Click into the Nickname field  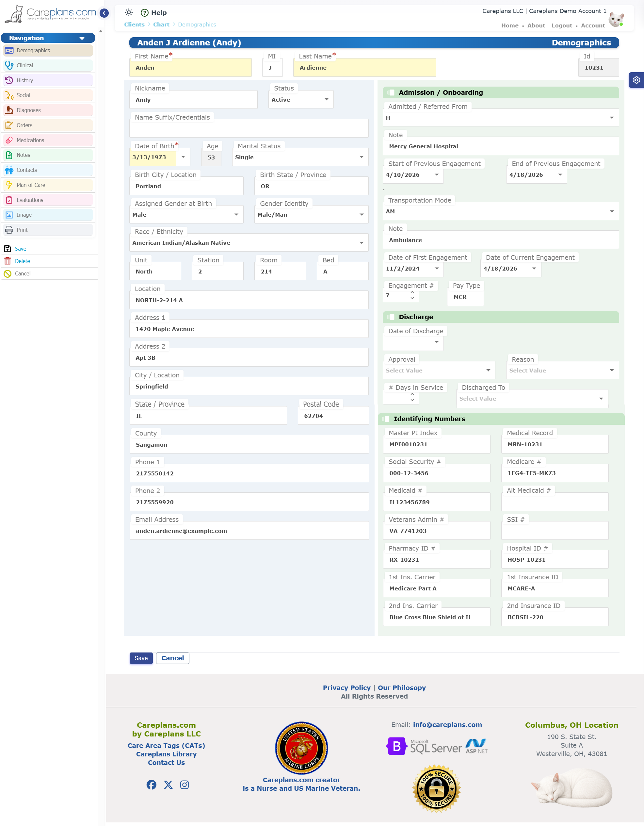click(x=194, y=100)
